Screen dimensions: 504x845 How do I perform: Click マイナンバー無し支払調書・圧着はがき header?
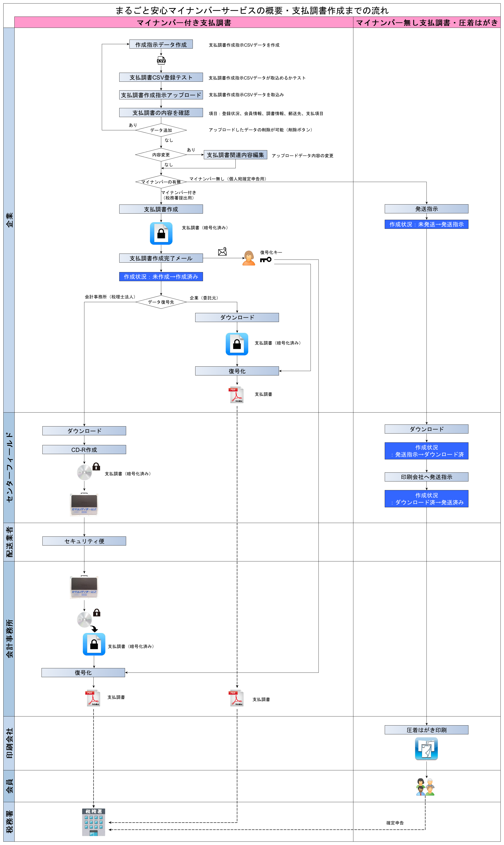click(427, 22)
